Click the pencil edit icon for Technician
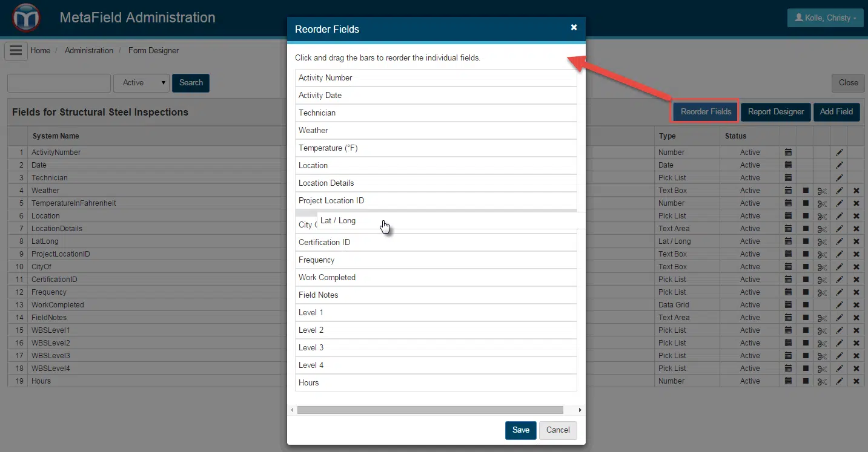Screen dimensions: 868x452 (839, 178)
